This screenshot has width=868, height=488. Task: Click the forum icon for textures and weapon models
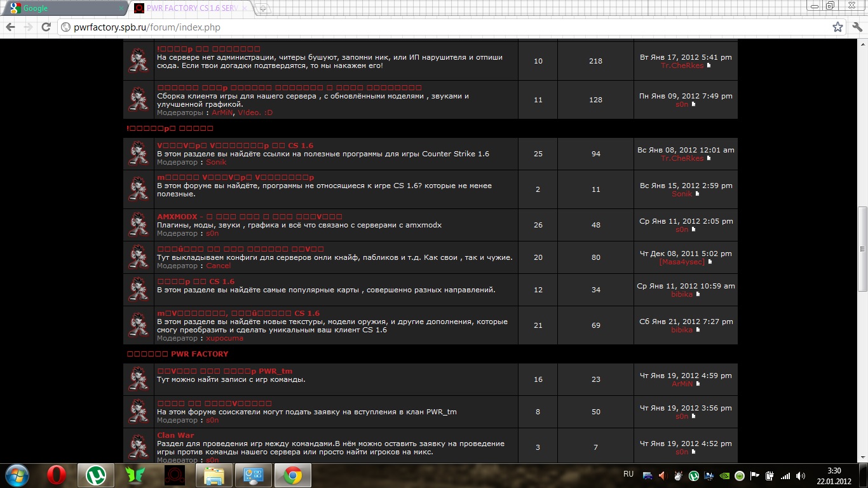click(139, 325)
